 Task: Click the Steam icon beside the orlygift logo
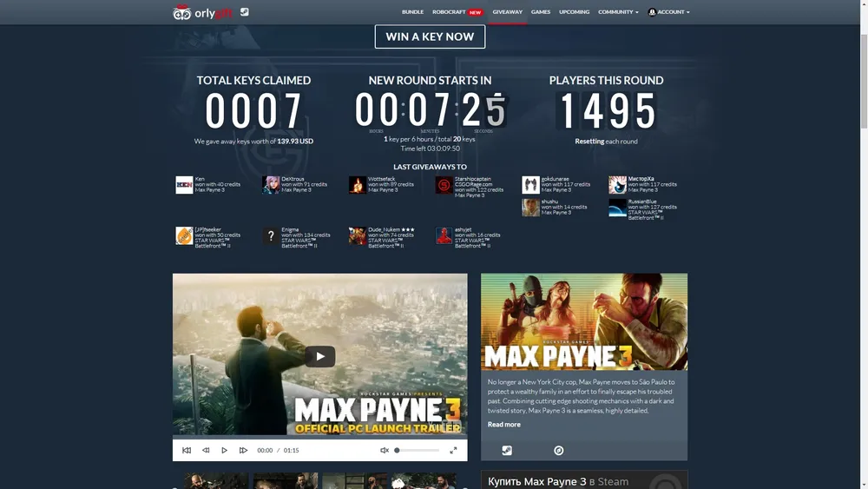[x=245, y=12]
